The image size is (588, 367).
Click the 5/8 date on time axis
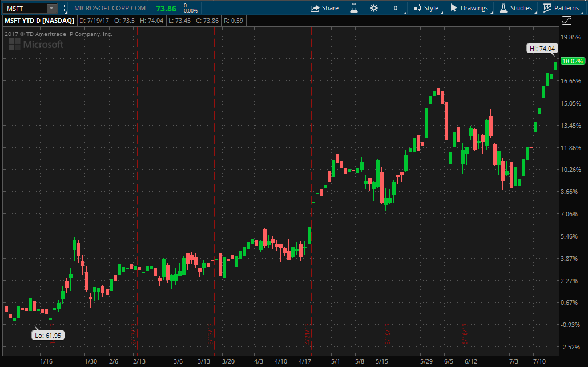pos(360,361)
